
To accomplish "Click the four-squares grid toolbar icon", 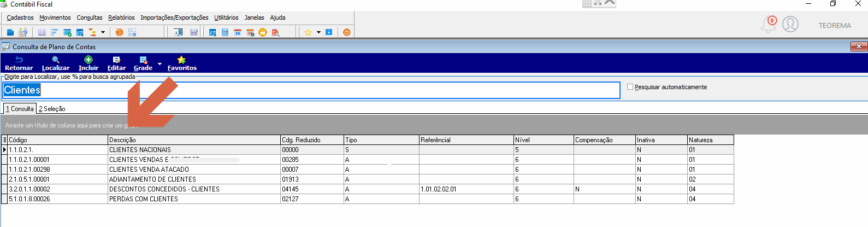I will 132,32.
